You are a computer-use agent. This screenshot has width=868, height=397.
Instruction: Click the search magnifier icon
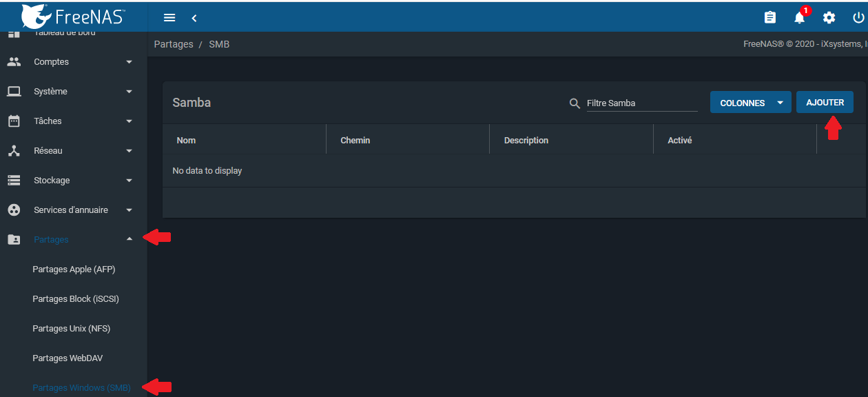tap(575, 103)
